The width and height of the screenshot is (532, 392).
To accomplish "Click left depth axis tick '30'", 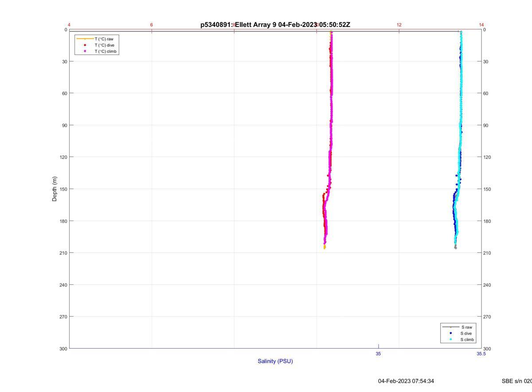I will [x=65, y=62].
